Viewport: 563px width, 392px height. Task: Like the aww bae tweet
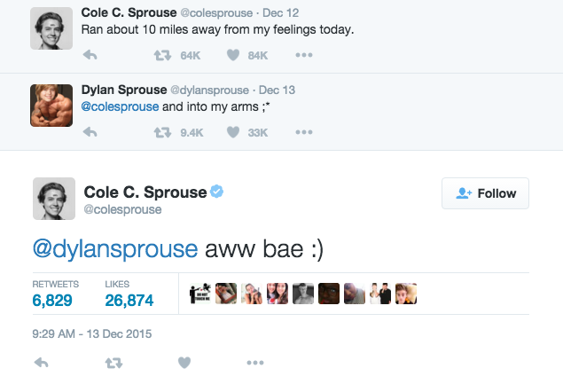coord(184,363)
